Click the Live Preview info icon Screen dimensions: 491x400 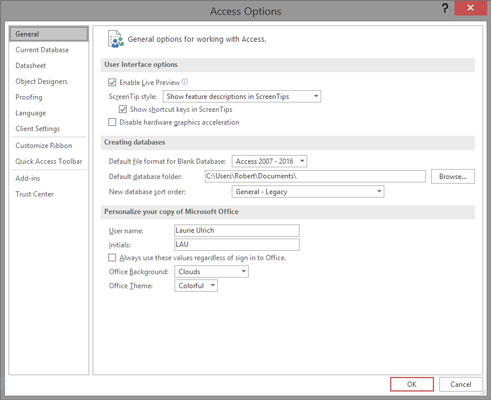coord(185,82)
